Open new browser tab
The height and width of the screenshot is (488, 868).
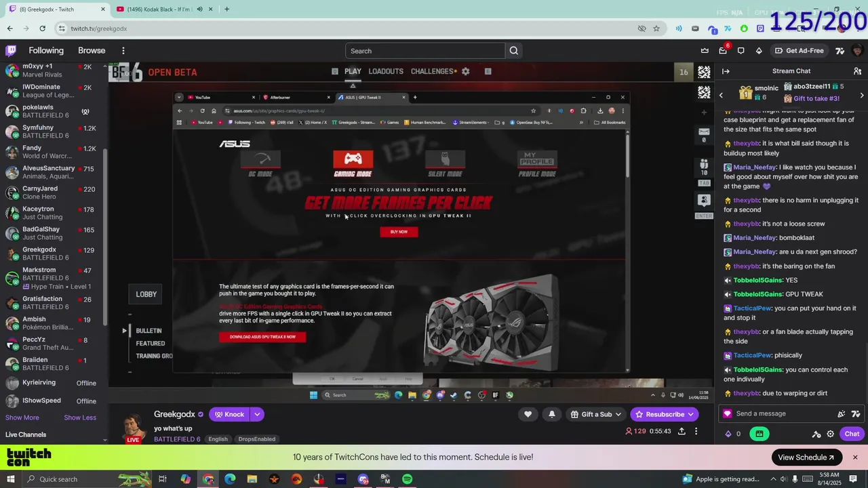point(226,9)
